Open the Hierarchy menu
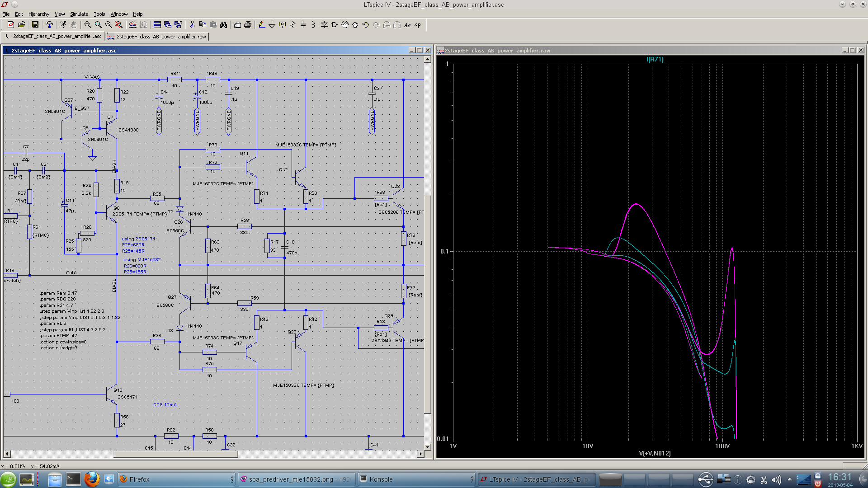Viewport: 868px width, 488px height. (39, 14)
